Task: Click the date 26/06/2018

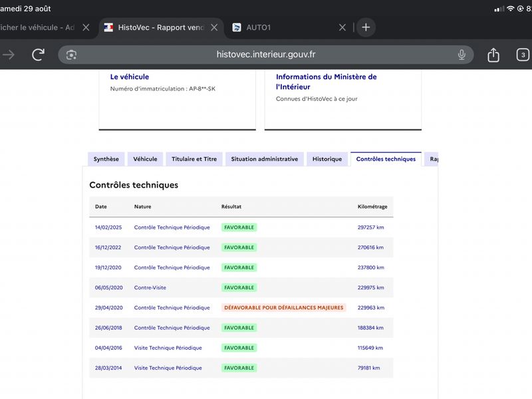Action: click(x=108, y=328)
